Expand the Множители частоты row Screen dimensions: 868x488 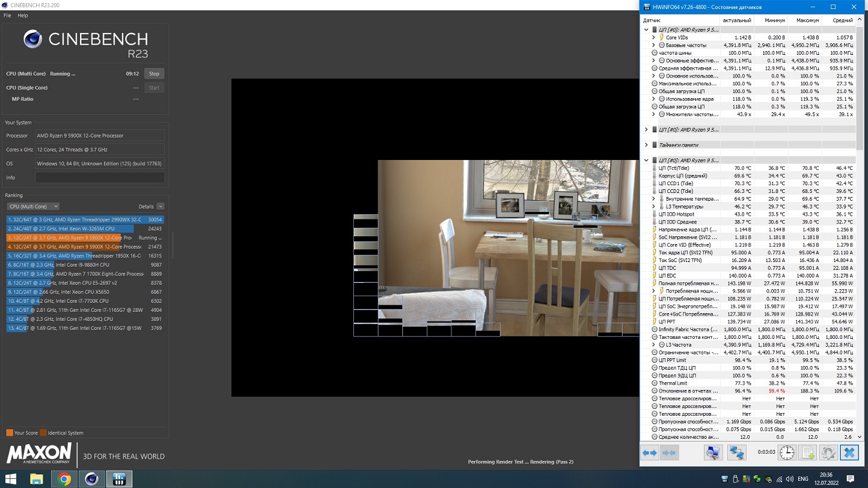click(x=654, y=115)
